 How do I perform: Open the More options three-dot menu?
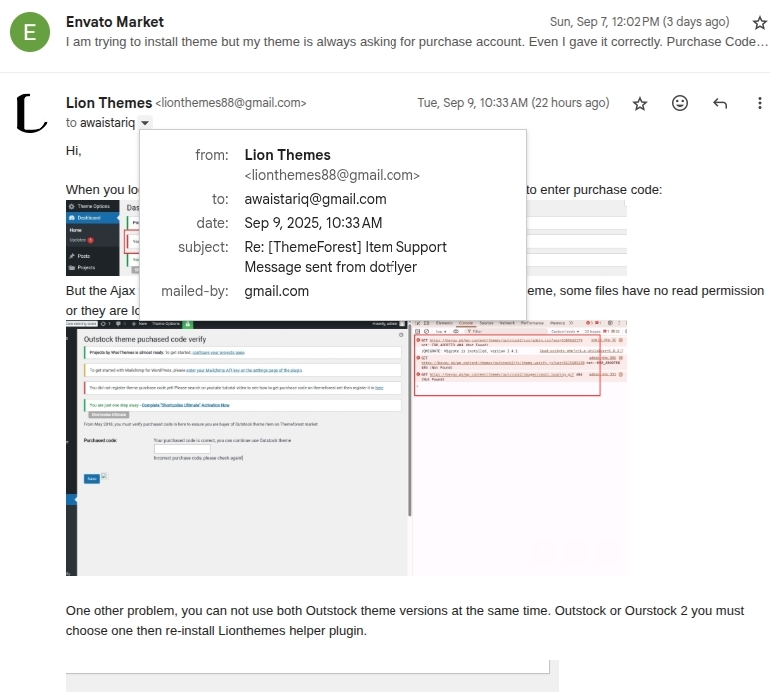click(760, 103)
